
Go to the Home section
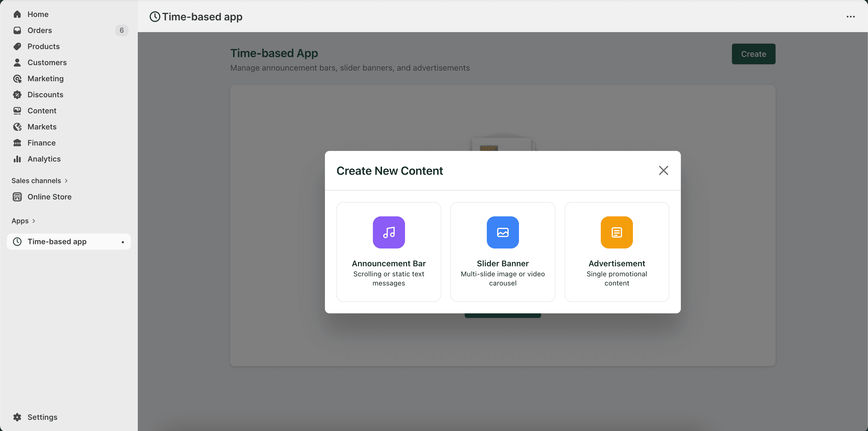pos(38,14)
